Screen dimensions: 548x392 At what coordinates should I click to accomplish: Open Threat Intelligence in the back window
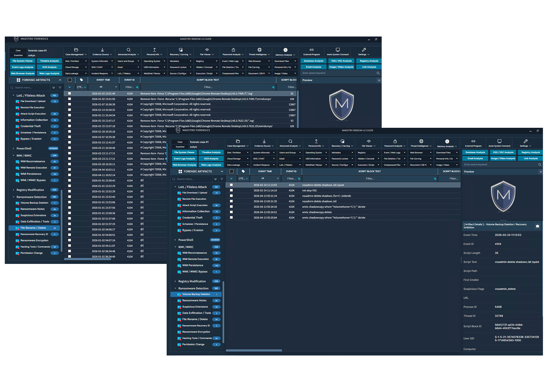point(259,52)
